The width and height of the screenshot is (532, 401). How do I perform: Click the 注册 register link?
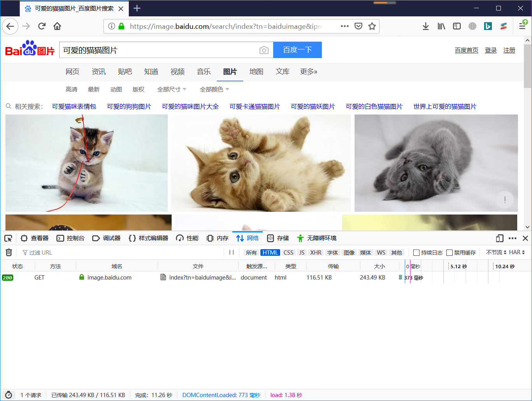click(509, 50)
